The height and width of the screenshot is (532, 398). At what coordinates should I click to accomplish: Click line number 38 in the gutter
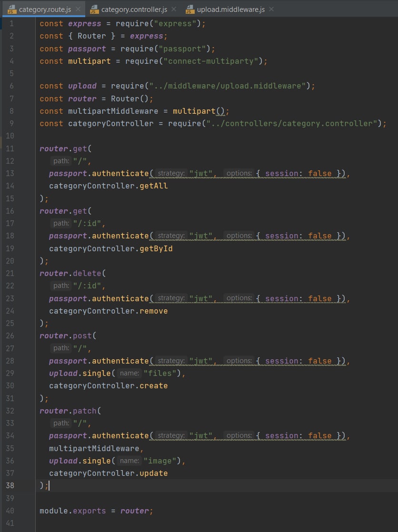(10, 485)
